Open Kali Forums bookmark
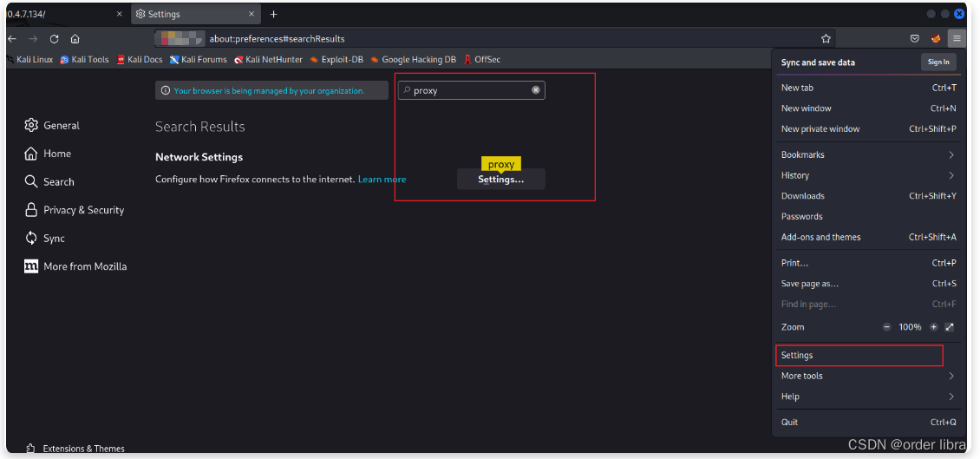Viewport: 980px width, 459px height. pos(199,59)
